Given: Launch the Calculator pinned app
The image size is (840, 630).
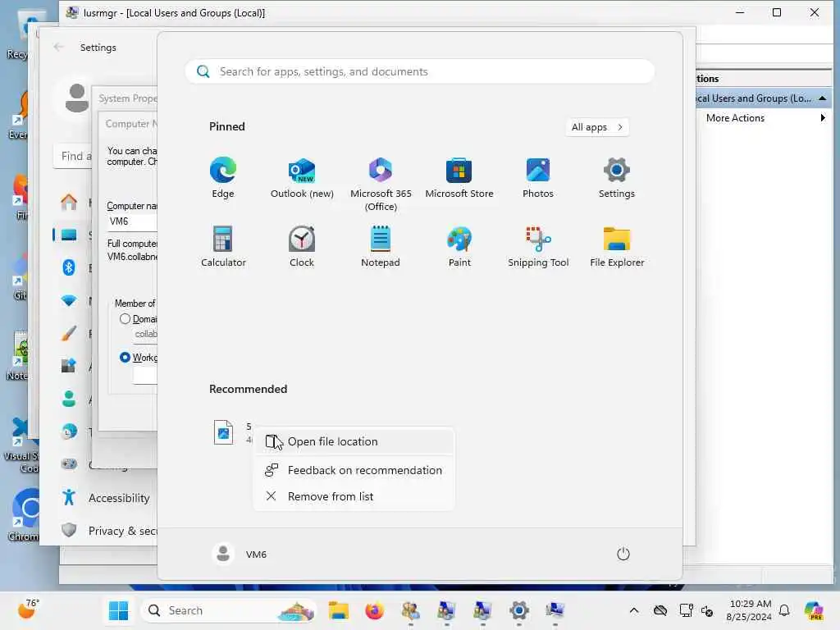Looking at the screenshot, I should 223,246.
